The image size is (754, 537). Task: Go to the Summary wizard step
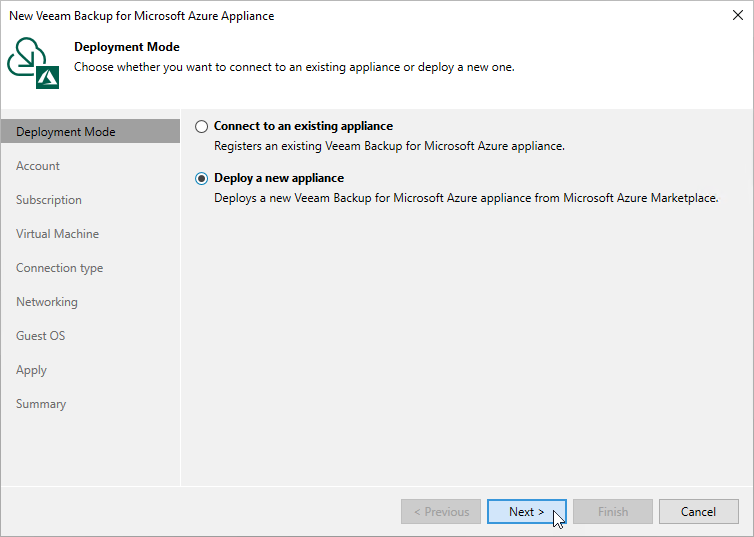coord(41,404)
